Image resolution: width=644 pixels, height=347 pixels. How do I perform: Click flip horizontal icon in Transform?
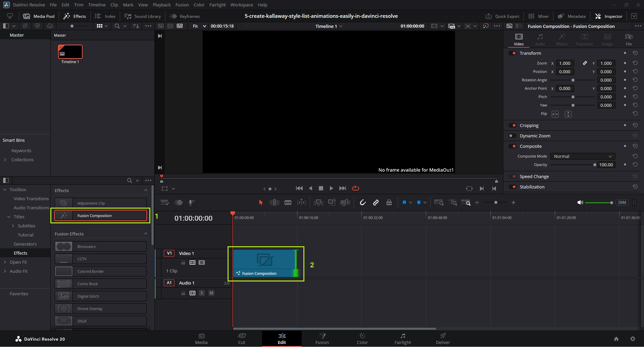[555, 114]
